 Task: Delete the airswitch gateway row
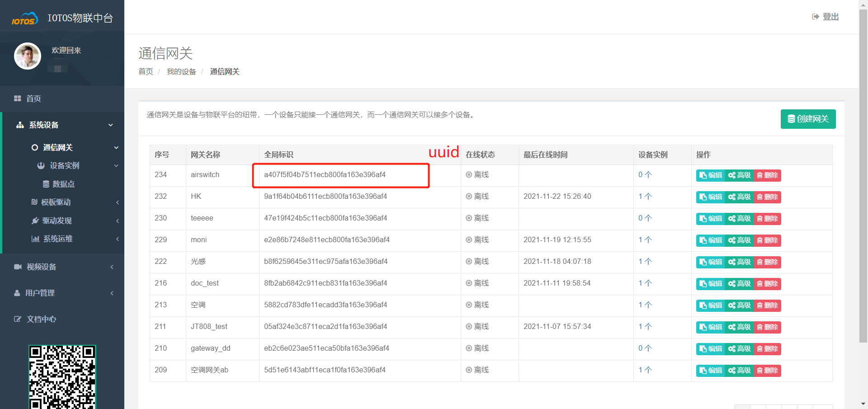point(768,175)
